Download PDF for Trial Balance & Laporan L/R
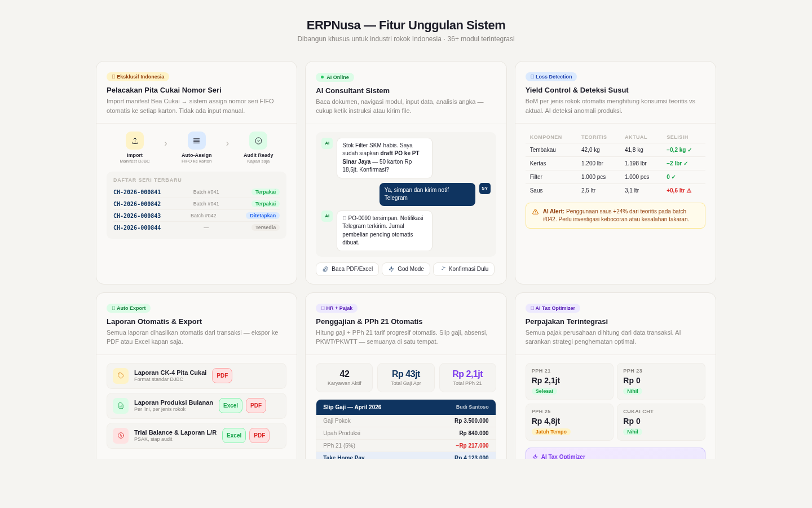The image size is (812, 508). point(259,436)
